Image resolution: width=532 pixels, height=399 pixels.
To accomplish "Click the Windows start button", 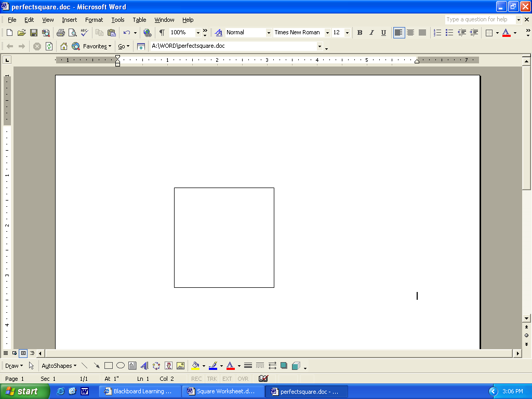I will coord(24,391).
